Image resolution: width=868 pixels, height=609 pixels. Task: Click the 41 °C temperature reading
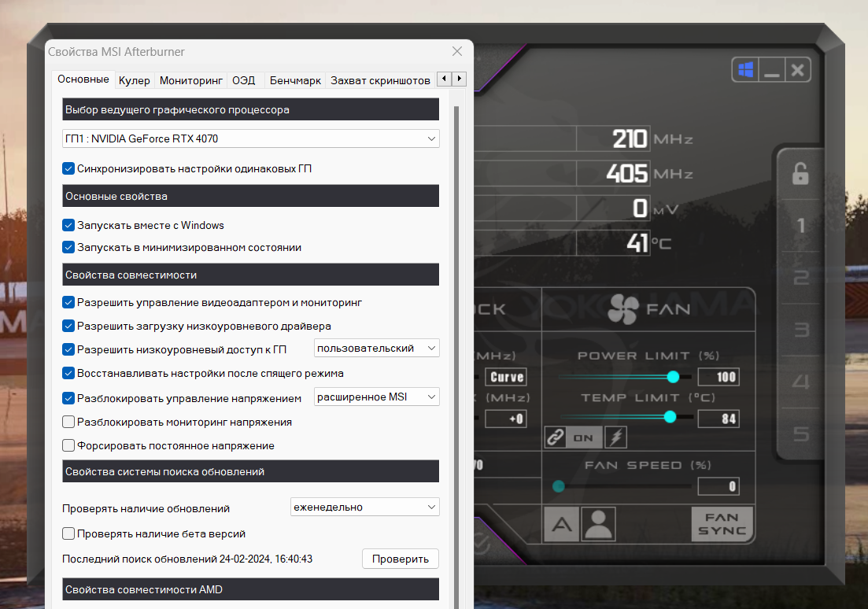point(637,243)
